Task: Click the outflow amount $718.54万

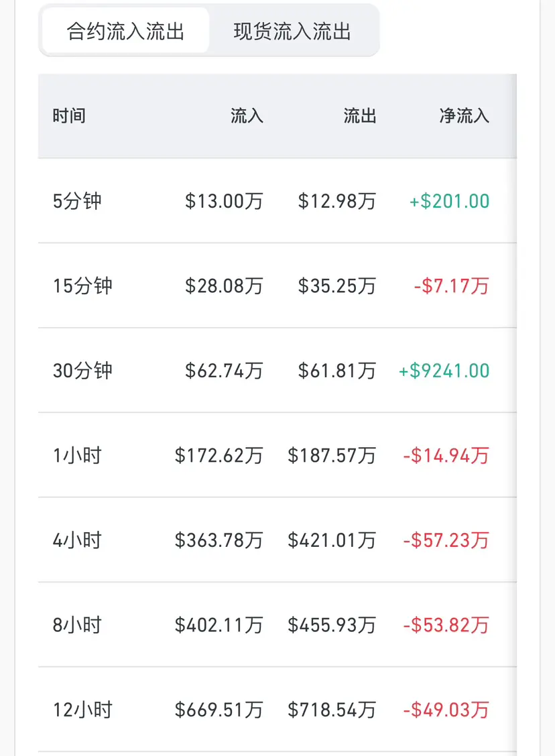Action: click(332, 710)
